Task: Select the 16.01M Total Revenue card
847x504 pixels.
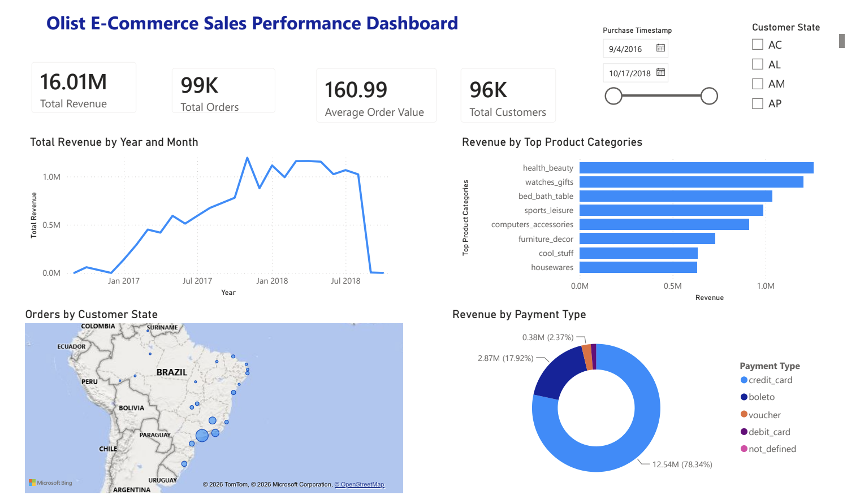Action: (84, 88)
